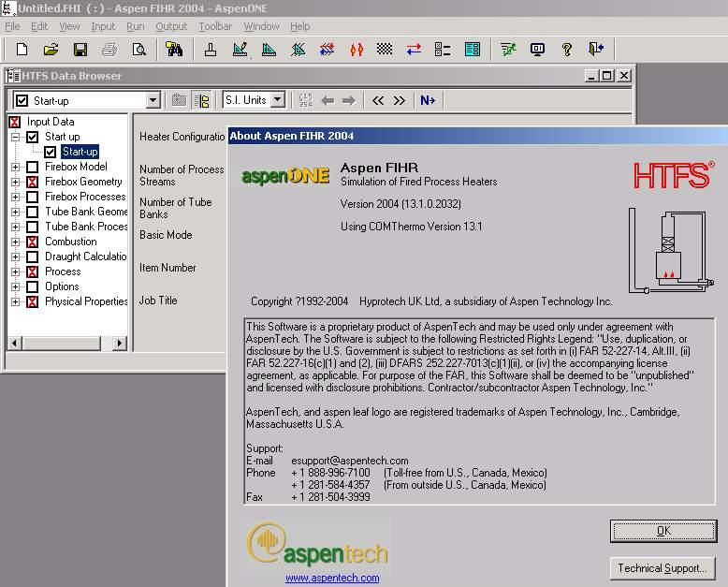Collapse the Start up tree node
This screenshot has width=728, height=587.
tap(15, 137)
